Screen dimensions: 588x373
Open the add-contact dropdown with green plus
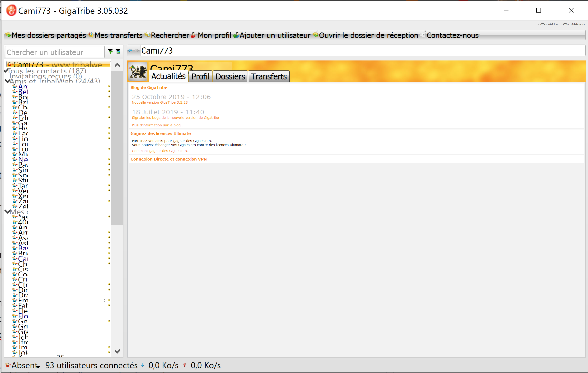[110, 51]
